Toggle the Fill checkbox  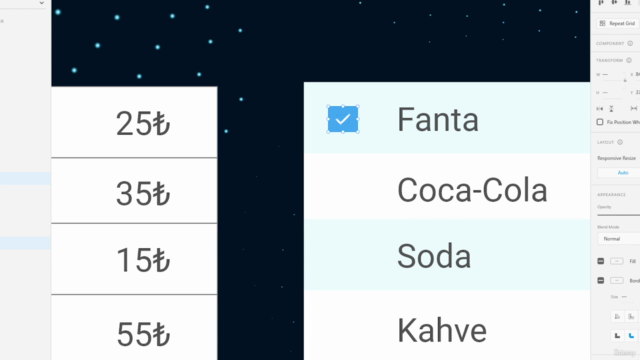[601, 261]
